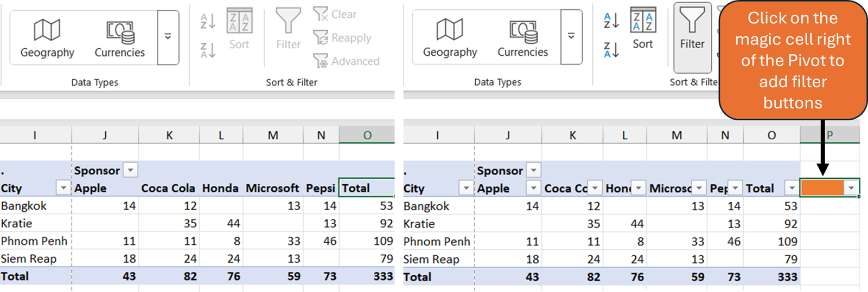Click the orange highlighted magic cell
This screenshot has width=868, height=292.
[x=822, y=188]
